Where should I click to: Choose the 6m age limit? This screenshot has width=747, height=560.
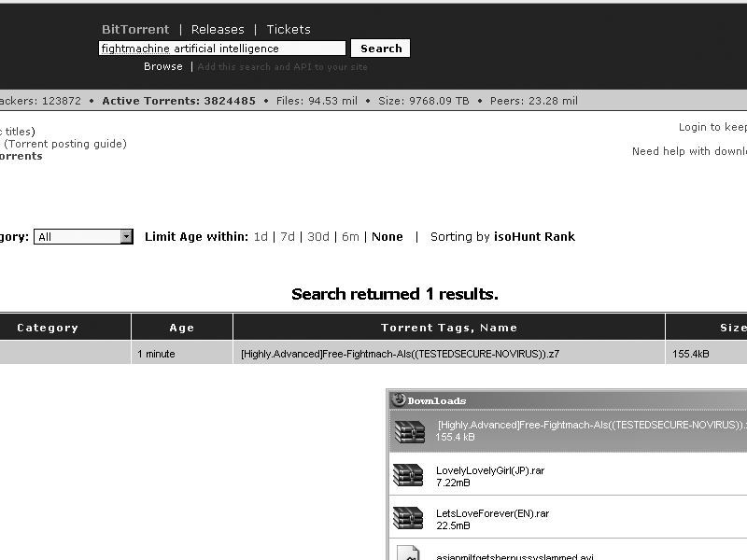(x=350, y=237)
